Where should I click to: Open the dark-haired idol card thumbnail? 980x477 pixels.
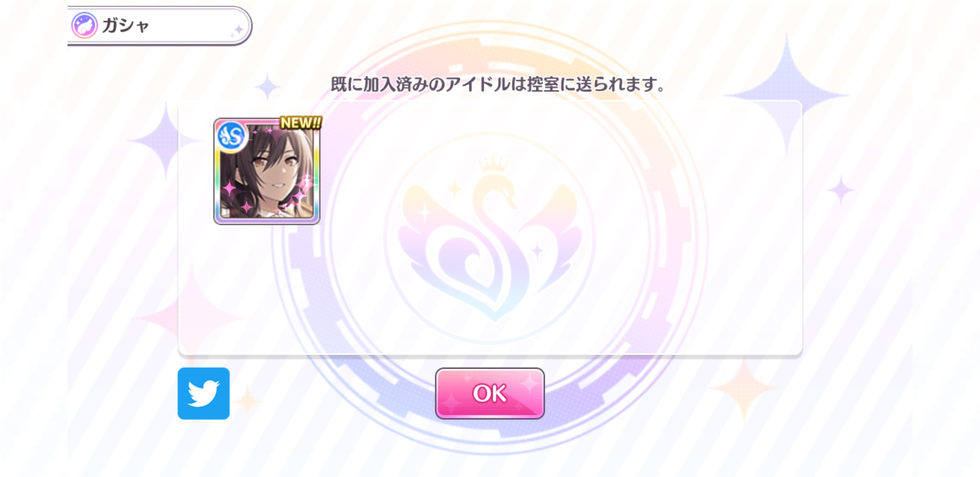point(267,171)
